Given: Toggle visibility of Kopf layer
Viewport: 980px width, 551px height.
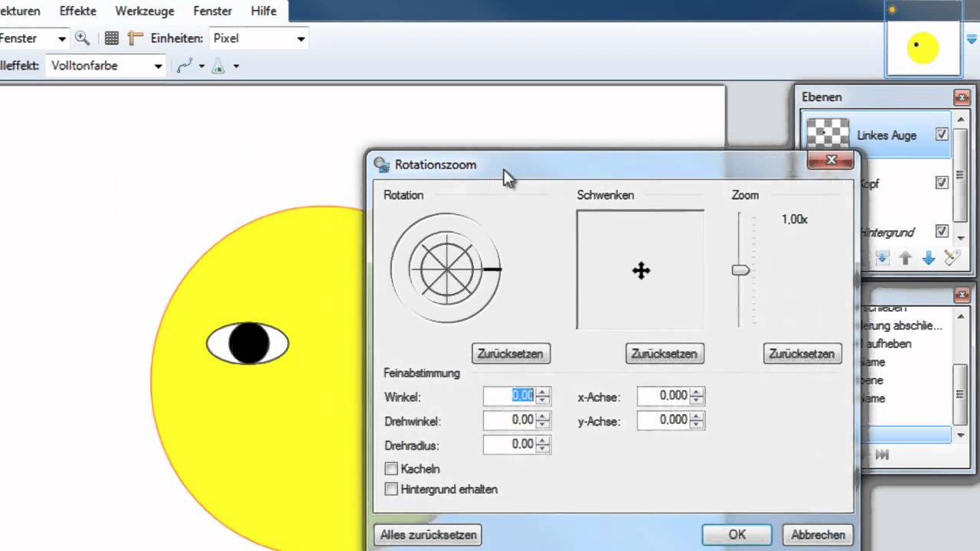Looking at the screenshot, I should pos(942,183).
